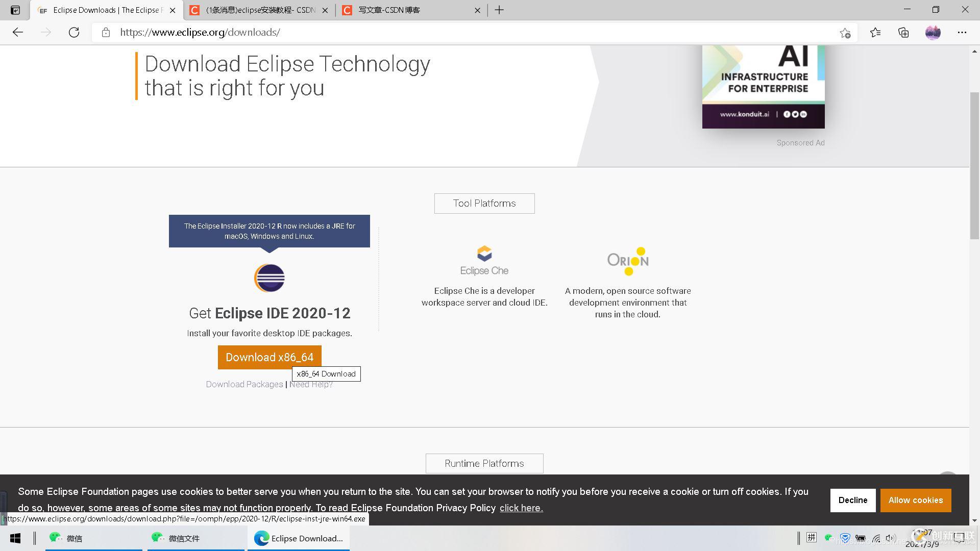Click the Edge browser settings menu icon
980x551 pixels.
pos(963,32)
